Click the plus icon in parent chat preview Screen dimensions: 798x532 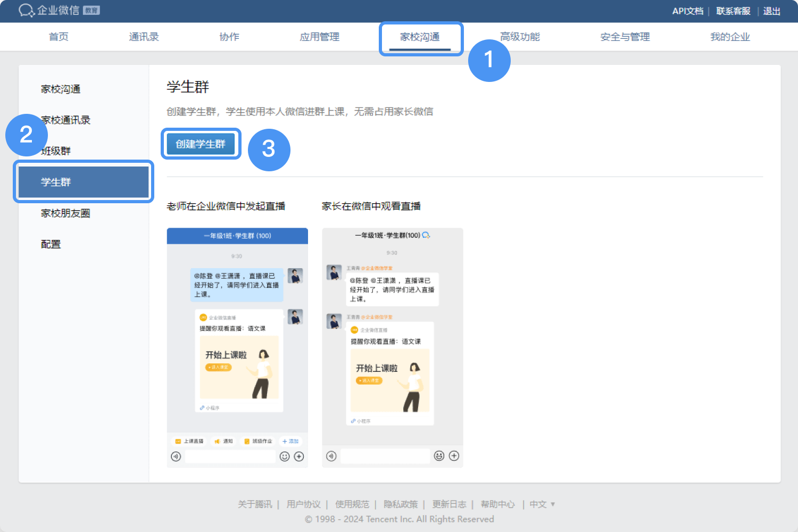[x=454, y=456]
